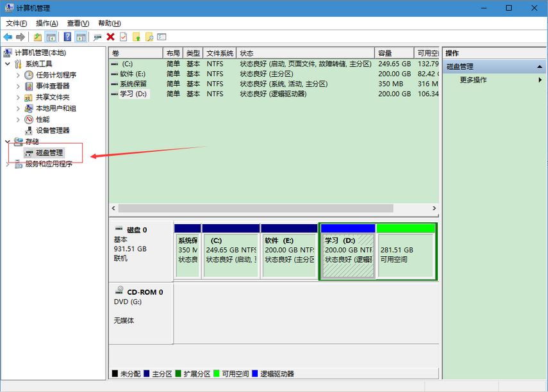Open 磁盘管理 in the left tree

[x=49, y=152]
